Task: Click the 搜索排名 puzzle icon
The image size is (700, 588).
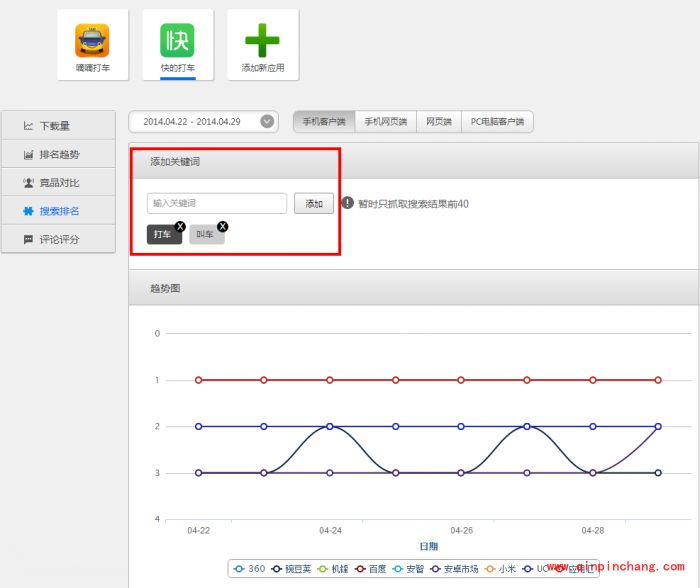Action: point(28,211)
